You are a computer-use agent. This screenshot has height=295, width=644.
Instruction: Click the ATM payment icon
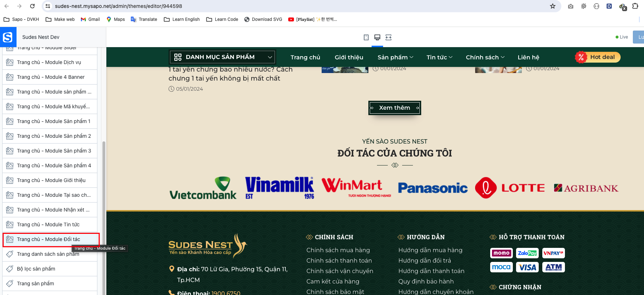pos(553,267)
